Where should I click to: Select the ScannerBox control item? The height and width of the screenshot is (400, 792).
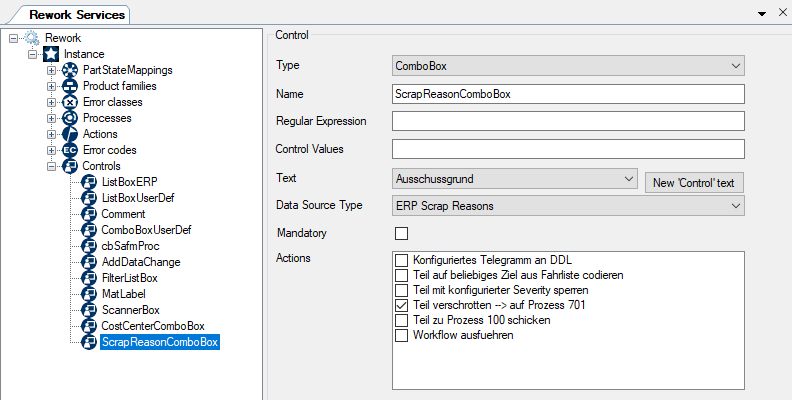[x=131, y=310]
